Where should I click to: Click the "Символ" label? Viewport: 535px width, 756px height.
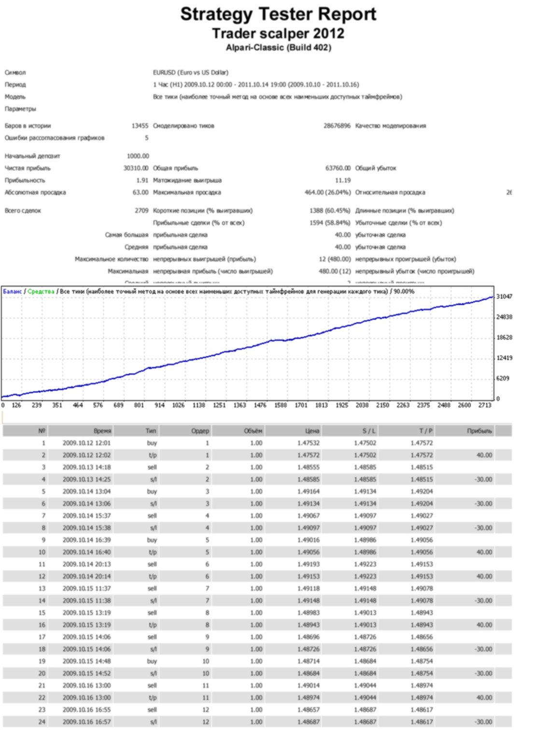(15, 73)
